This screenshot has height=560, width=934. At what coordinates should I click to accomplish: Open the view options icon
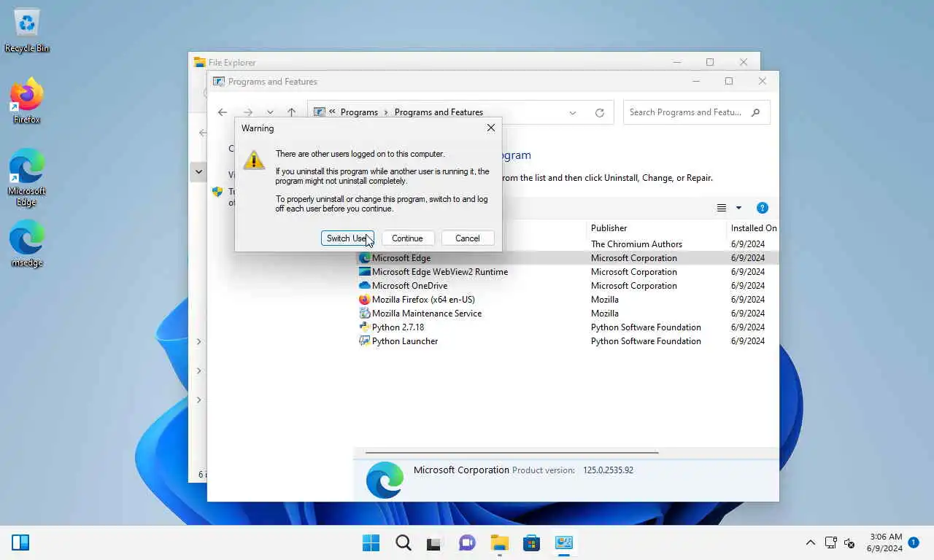(x=722, y=208)
